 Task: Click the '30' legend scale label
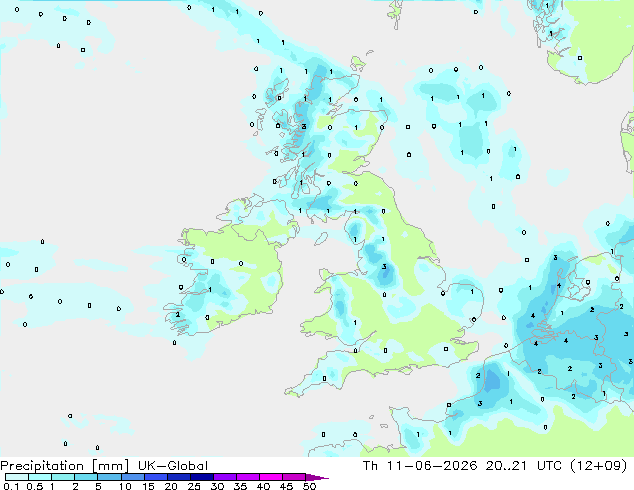point(217,486)
